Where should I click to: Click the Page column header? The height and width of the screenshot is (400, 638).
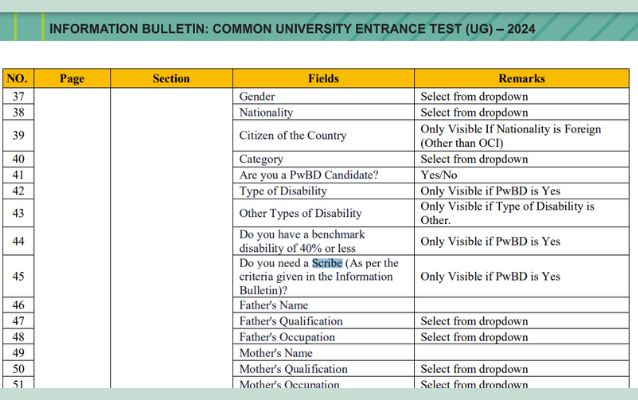72,78
